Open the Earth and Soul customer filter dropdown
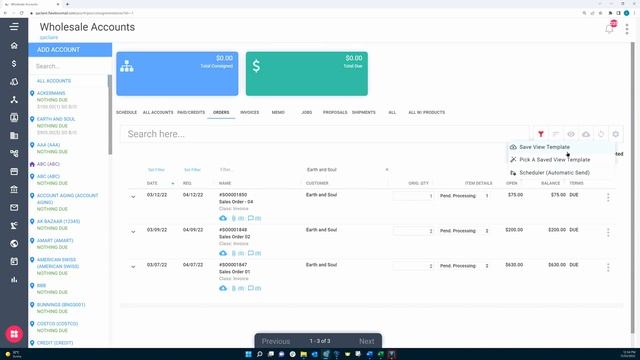 pyautogui.click(x=347, y=169)
